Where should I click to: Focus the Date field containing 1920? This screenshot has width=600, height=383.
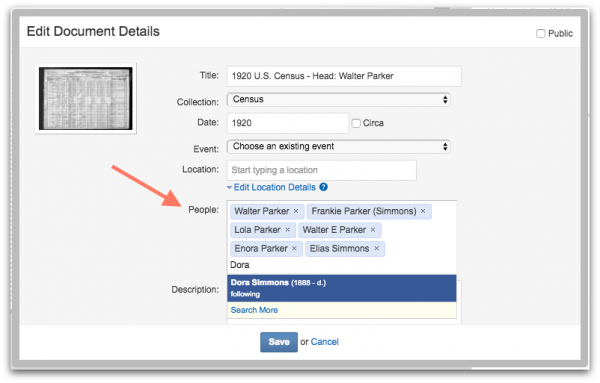point(288,123)
